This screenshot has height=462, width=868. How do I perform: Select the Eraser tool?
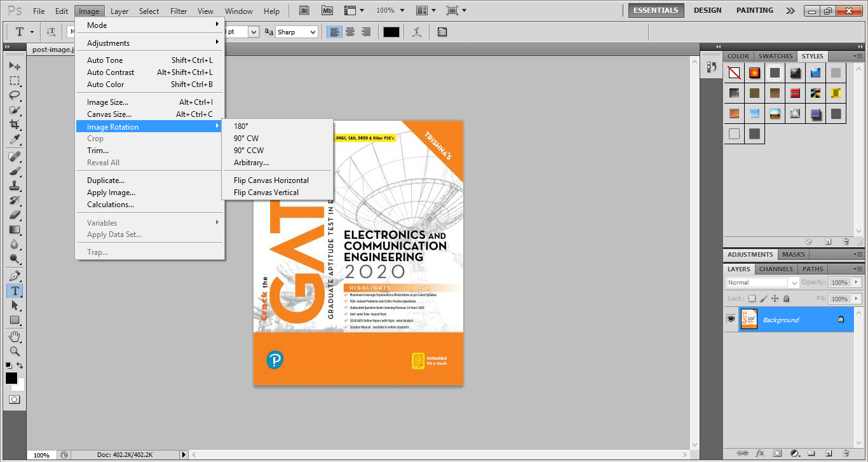[x=14, y=215]
